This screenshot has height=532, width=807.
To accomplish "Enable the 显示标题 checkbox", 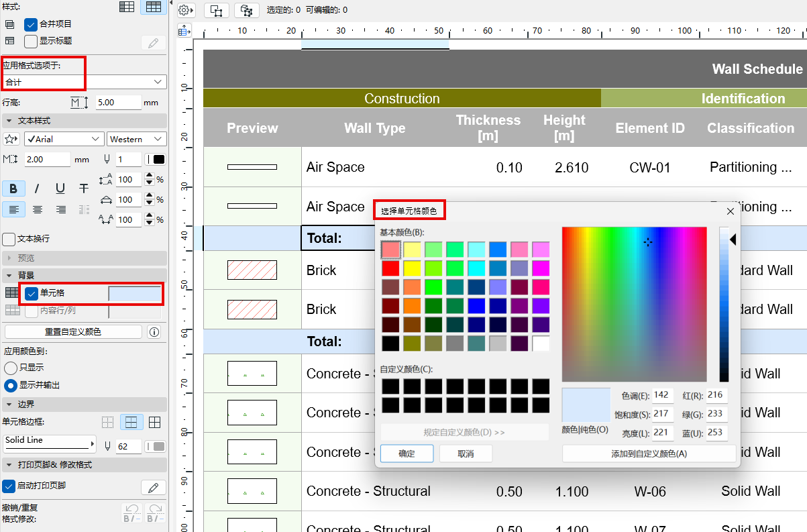I will click(31, 41).
